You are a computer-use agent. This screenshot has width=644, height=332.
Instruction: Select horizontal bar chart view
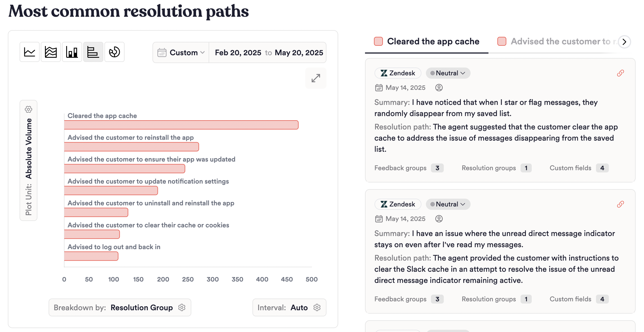(93, 52)
